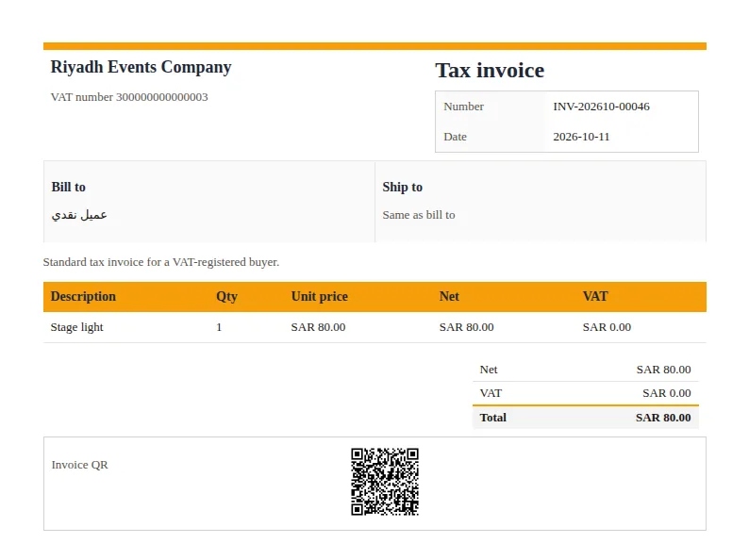Select the Riyadh Events Company heading
Viewport: 749px width, 560px height.
141,67
